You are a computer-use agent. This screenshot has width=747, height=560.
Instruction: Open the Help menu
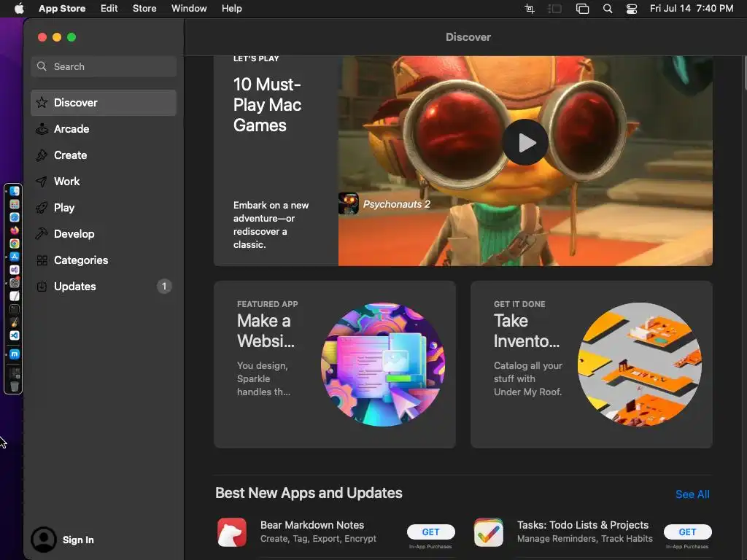tap(231, 9)
